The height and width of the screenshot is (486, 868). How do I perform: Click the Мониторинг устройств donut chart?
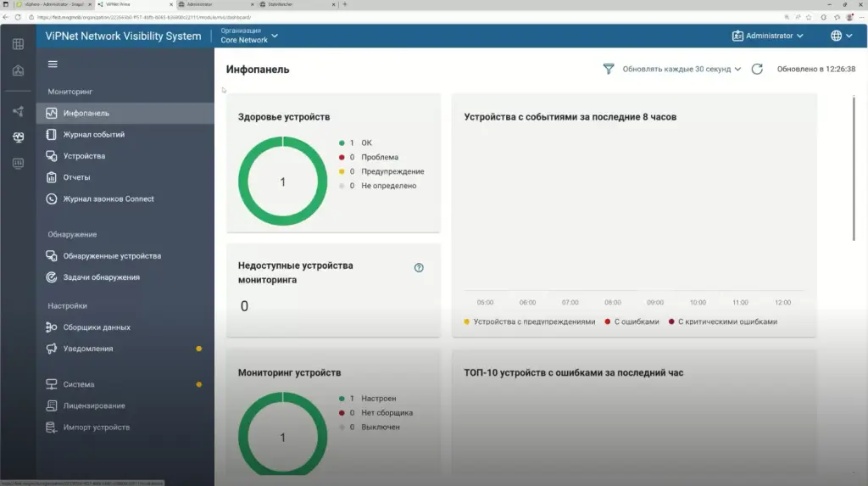pos(283,434)
